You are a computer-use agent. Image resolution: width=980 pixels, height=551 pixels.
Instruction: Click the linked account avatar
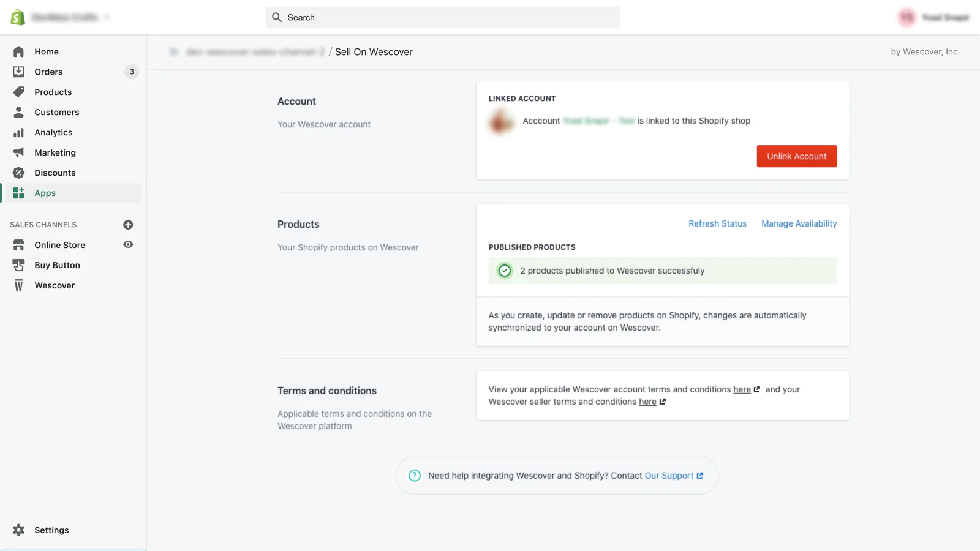pos(501,121)
